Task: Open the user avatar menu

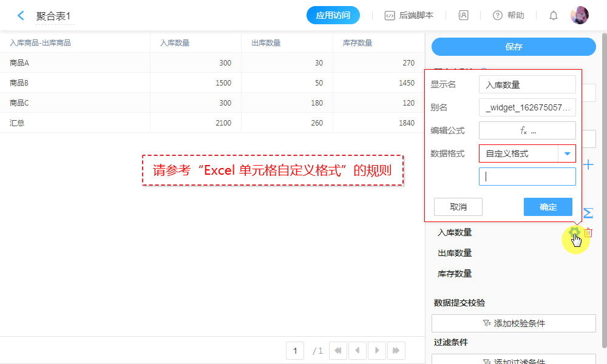Action: [579, 16]
